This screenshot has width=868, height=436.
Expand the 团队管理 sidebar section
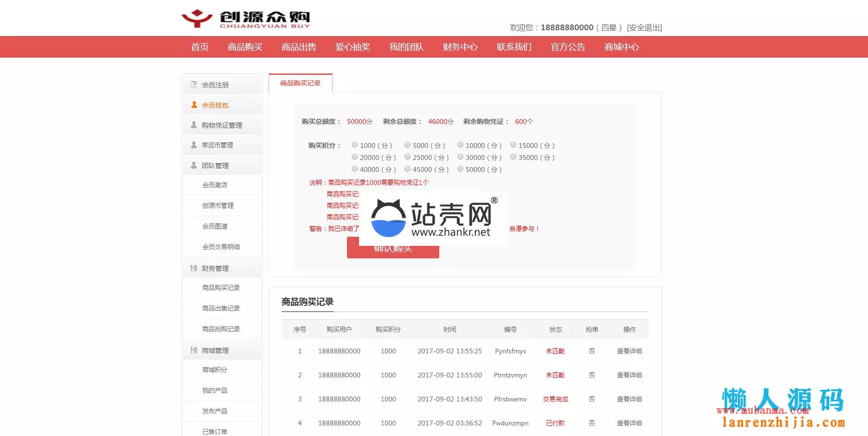(215, 166)
